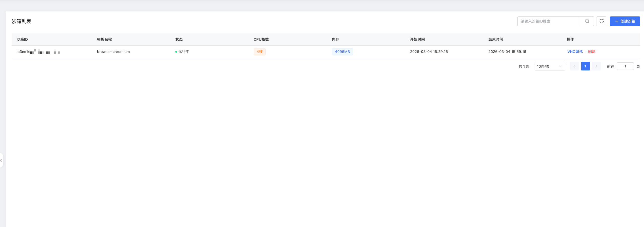Click 删除 to delete the sandbox
Image resolution: width=644 pixels, height=227 pixels.
(592, 52)
